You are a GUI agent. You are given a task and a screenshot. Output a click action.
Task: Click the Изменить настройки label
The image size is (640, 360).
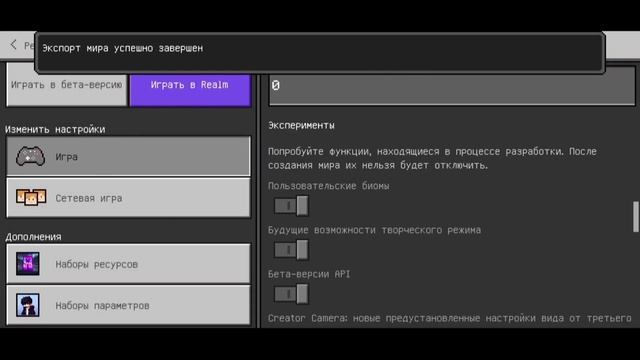(x=55, y=129)
